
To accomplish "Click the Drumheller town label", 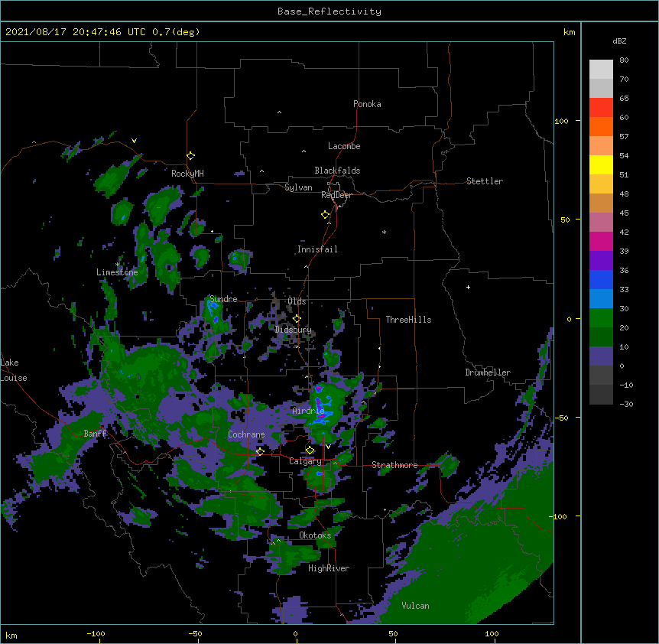I will 488,372.
